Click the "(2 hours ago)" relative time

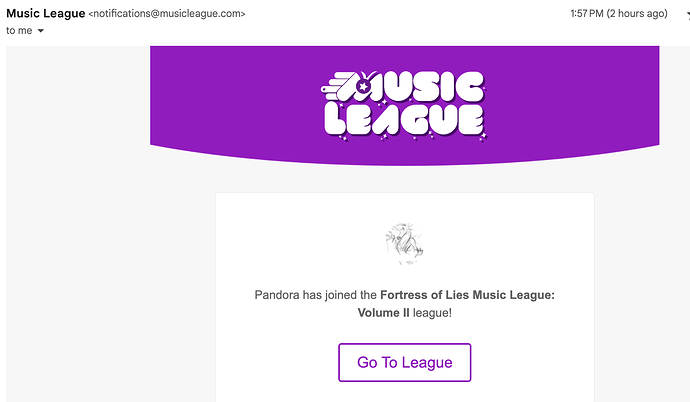pos(637,14)
